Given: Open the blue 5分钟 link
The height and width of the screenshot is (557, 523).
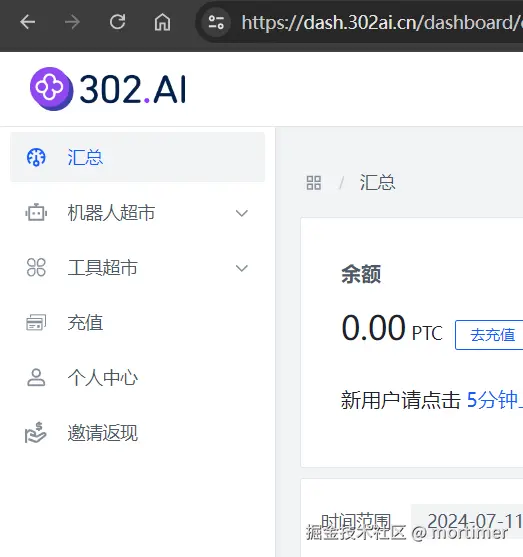Looking at the screenshot, I should click(495, 400).
